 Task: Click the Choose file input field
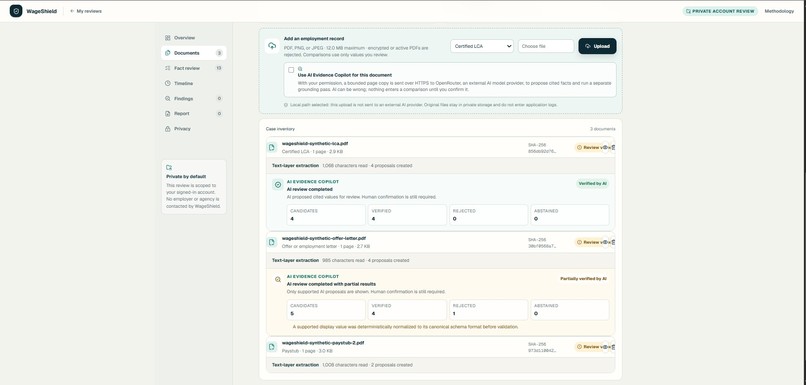(x=546, y=46)
